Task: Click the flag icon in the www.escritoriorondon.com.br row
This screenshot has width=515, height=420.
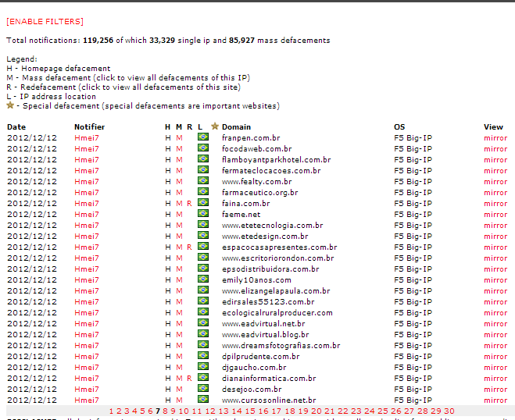Action: pyautogui.click(x=203, y=258)
